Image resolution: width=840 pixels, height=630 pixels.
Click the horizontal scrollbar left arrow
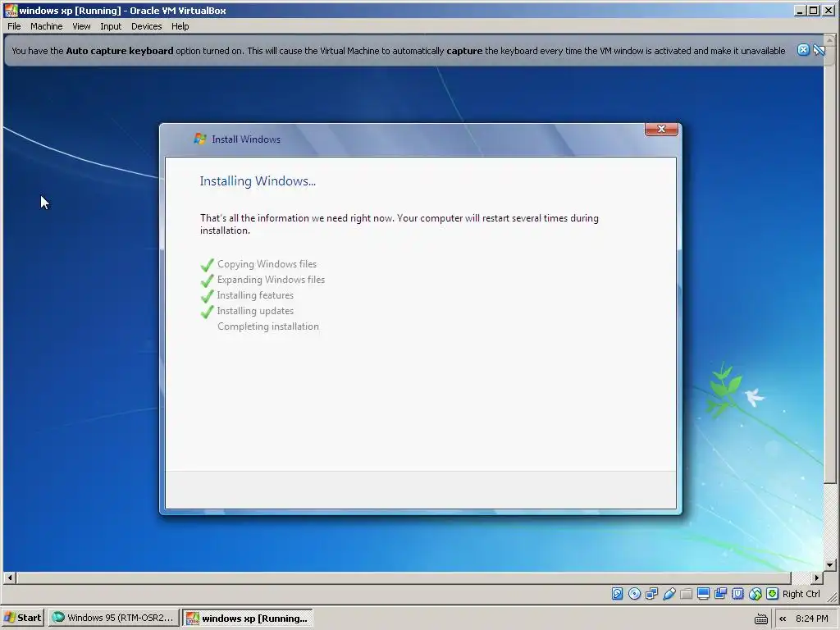(x=10, y=577)
